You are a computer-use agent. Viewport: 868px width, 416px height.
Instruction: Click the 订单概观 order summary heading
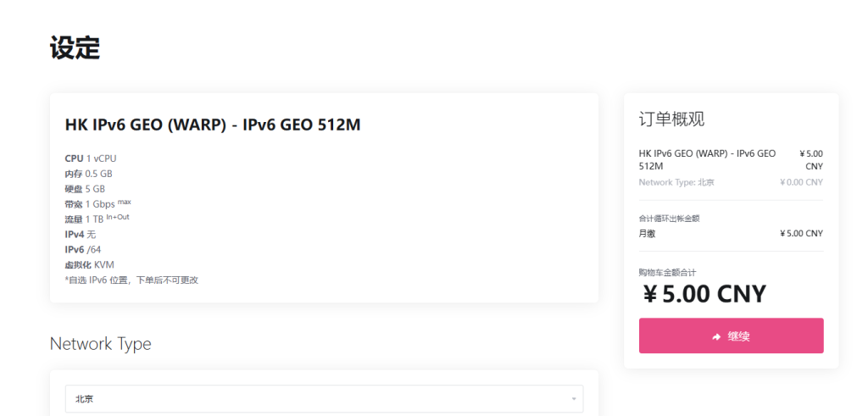[671, 119]
